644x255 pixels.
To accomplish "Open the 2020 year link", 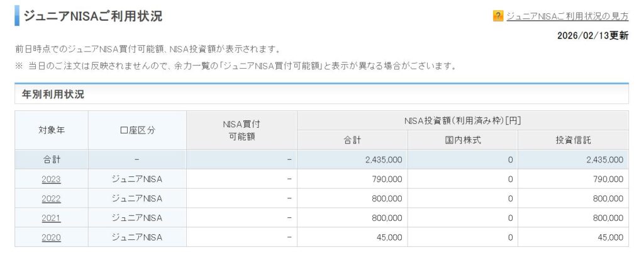I will pos(51,237).
